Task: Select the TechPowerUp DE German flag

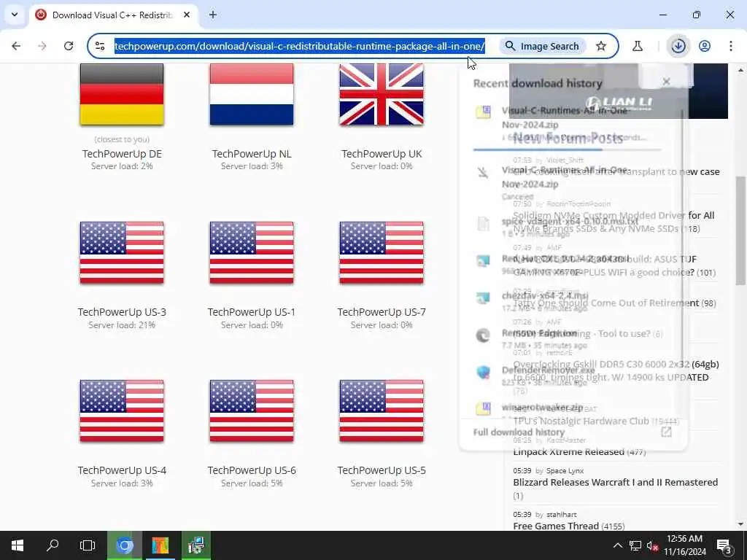Action: point(122,94)
